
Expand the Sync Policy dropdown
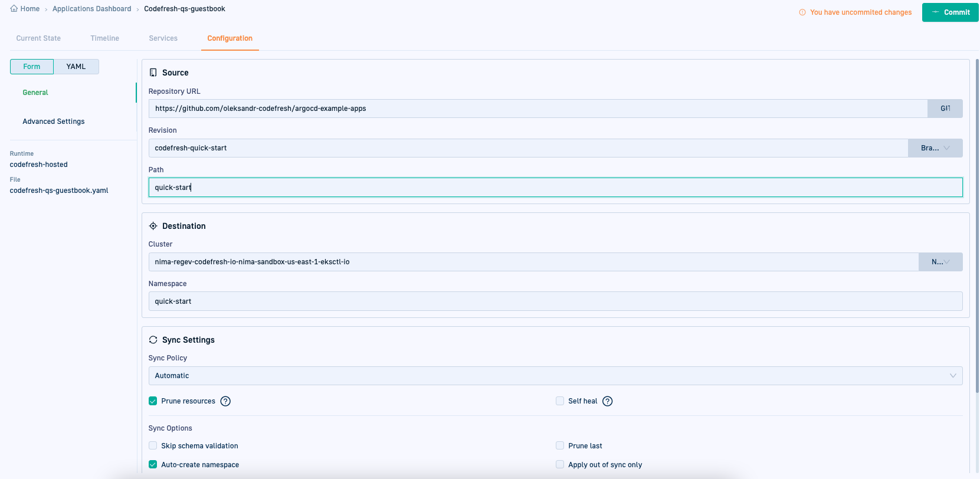coord(555,376)
